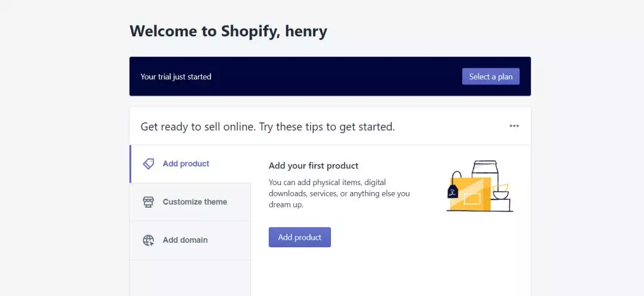Click the "Welcome to Shopify, henry" heading

[228, 31]
